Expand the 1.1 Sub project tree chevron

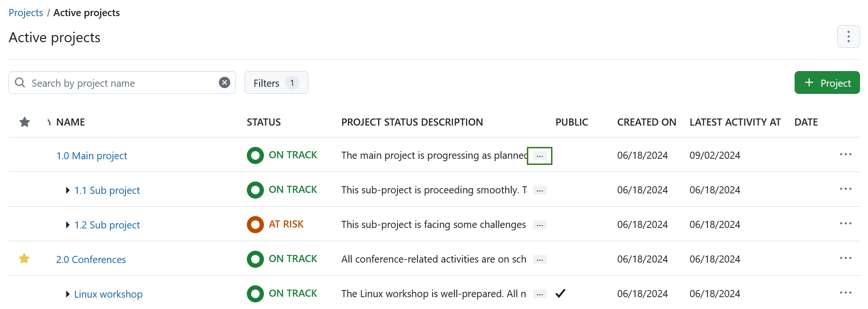tap(67, 190)
